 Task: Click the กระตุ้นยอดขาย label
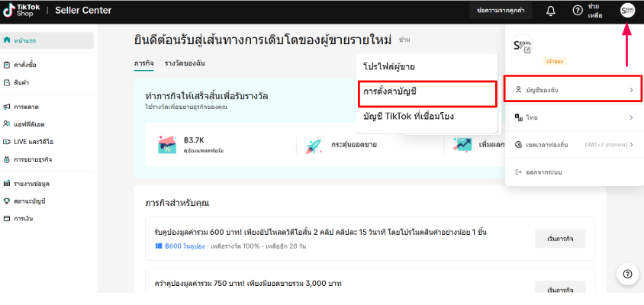354,145
